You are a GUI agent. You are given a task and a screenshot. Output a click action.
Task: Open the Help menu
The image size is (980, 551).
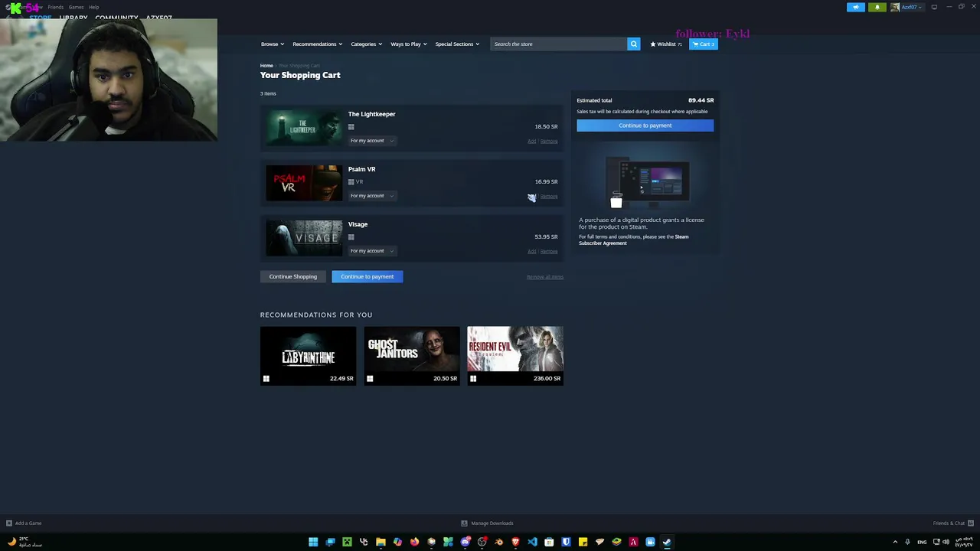[x=93, y=7]
